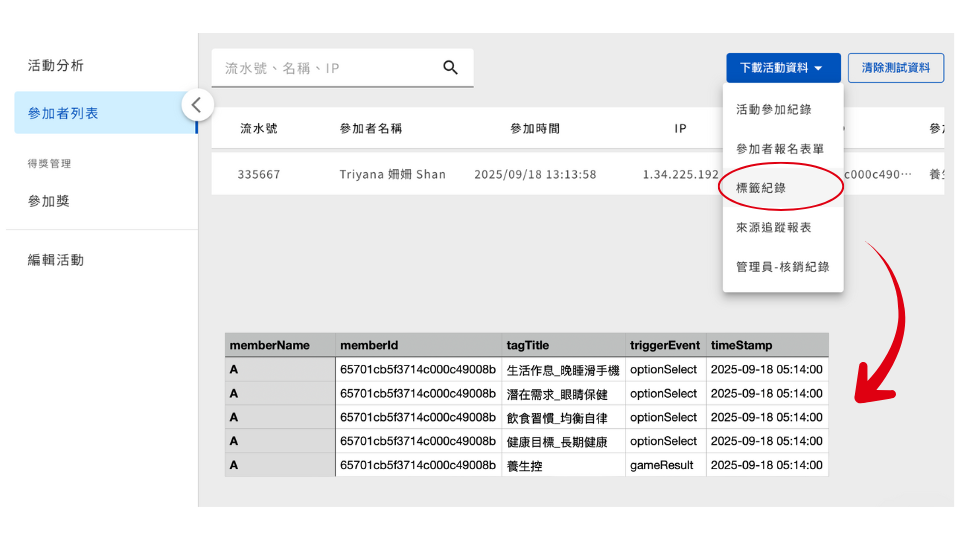The width and height of the screenshot is (960, 540).
Task: Click the 參加時間 column header
Action: (535, 129)
